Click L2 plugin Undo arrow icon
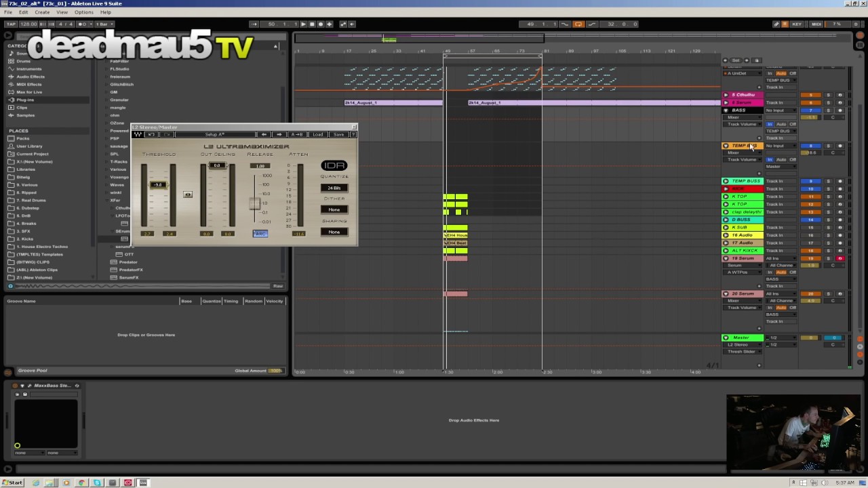Image resolution: width=868 pixels, height=488 pixels. tap(151, 134)
